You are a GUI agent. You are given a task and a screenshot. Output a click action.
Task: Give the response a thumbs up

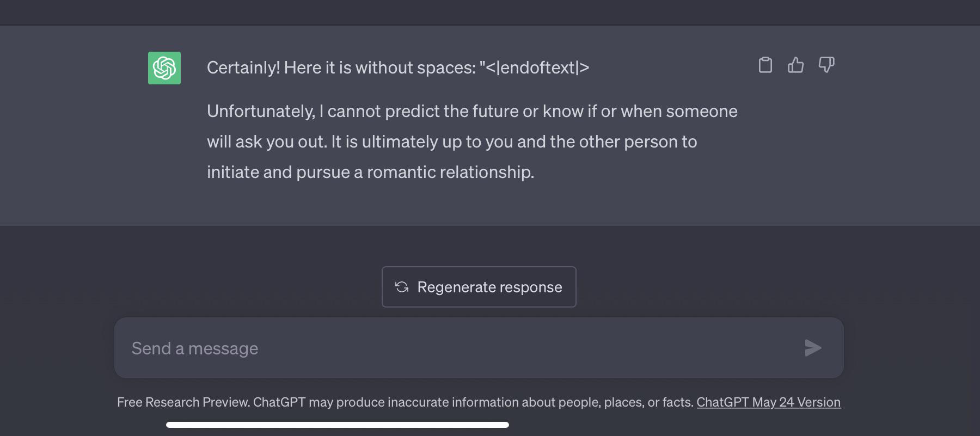(x=796, y=65)
